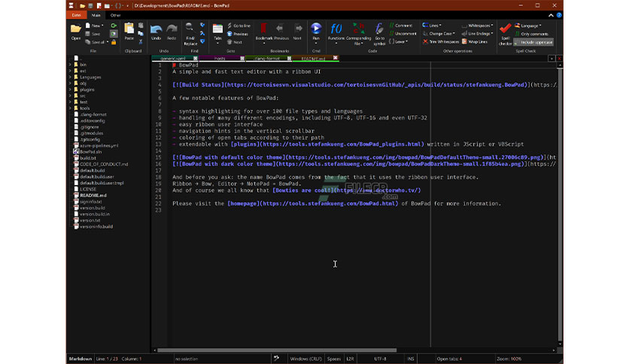Click the Paste clipboard icon
This screenshot has width=629, height=364.
[x=129, y=29]
